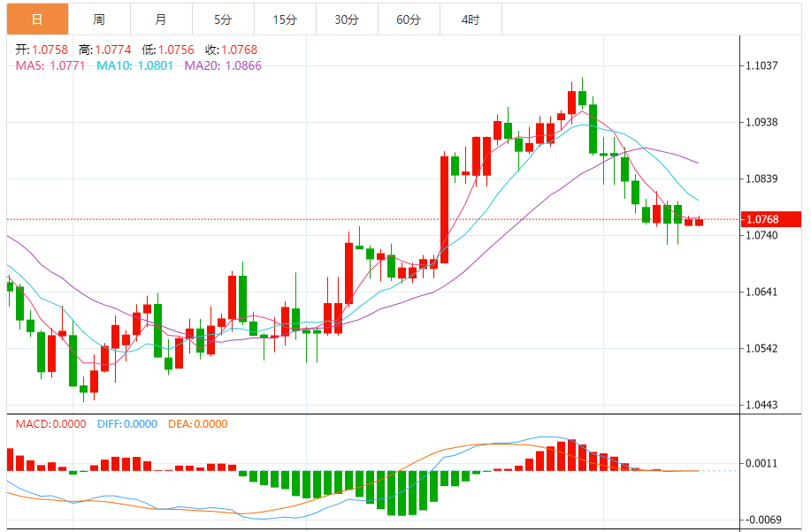Click the 1.0641 price axis label
The height and width of the screenshot is (532, 811).
(761, 292)
